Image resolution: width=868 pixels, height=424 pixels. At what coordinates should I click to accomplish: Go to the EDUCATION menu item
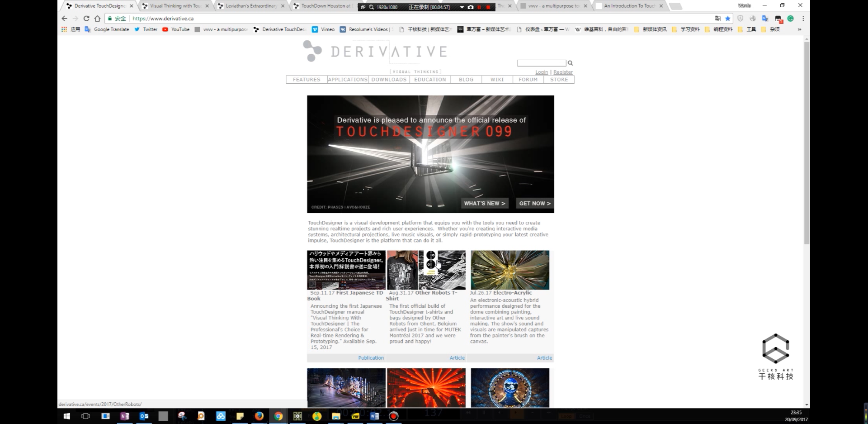430,80
